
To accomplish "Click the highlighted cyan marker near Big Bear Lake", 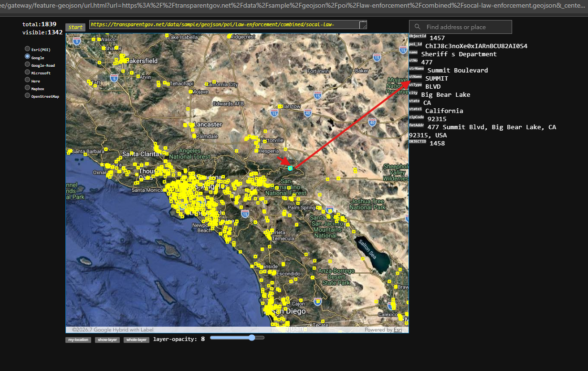I will pos(290,168).
